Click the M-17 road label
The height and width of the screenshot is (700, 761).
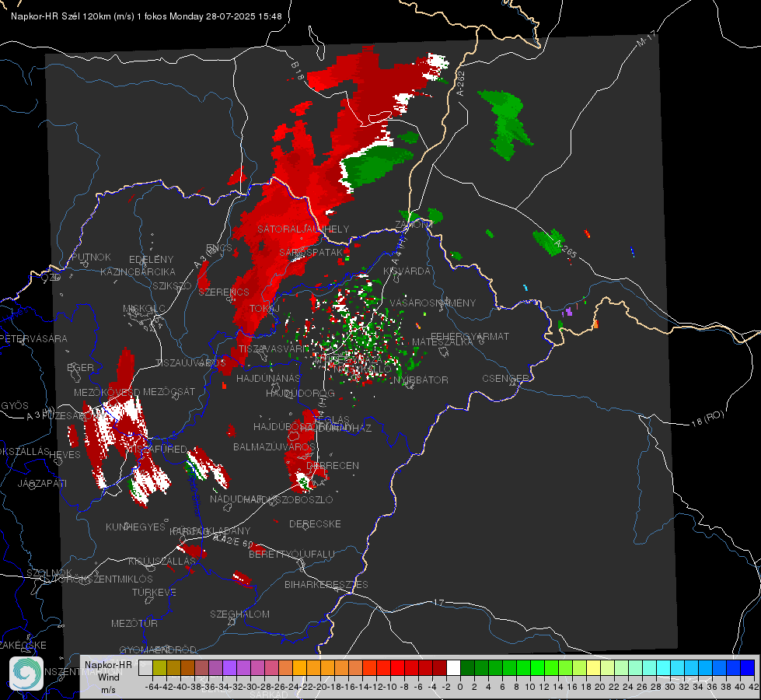[647, 39]
